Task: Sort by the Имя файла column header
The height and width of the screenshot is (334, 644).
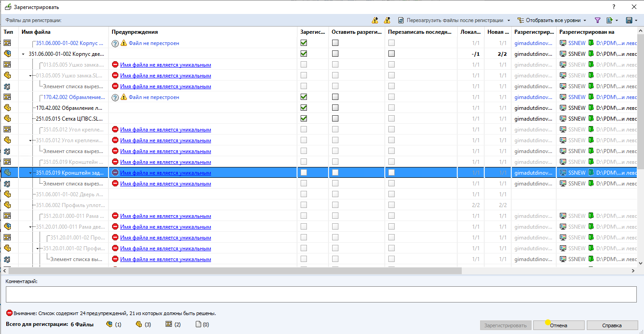Action: [x=36, y=32]
